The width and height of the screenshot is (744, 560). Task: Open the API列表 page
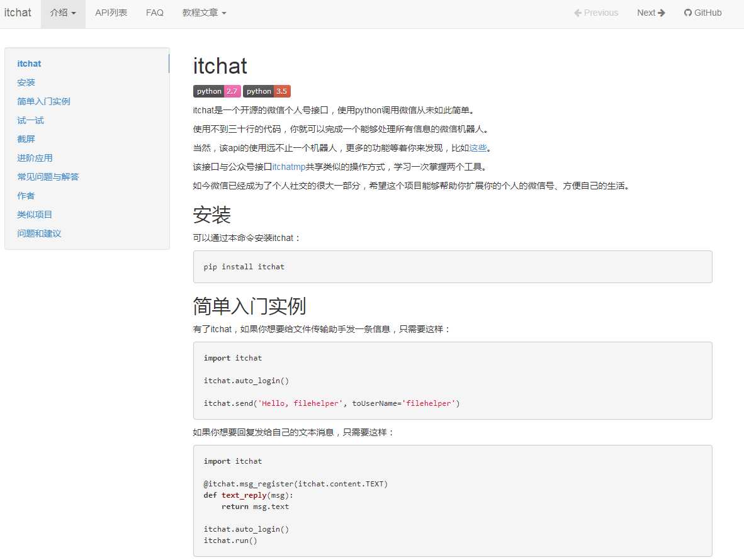(x=111, y=13)
